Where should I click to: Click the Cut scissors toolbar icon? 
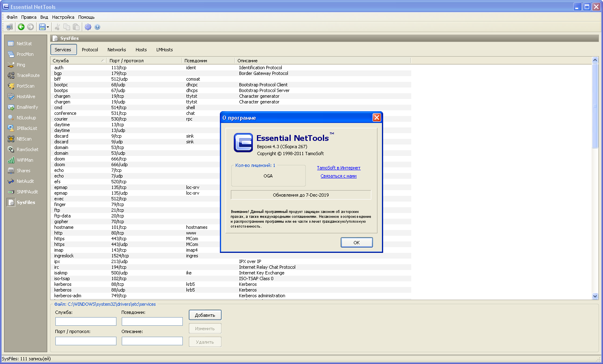57,27
